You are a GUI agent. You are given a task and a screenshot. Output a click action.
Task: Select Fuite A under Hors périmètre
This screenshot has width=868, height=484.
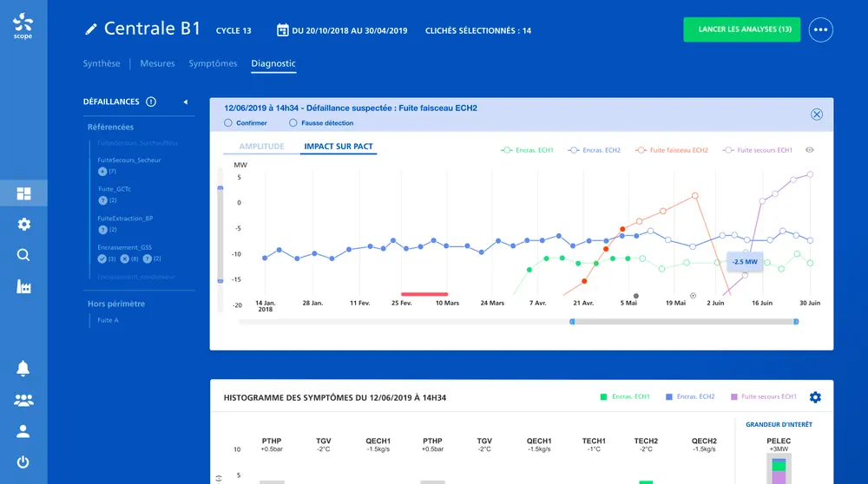click(108, 320)
